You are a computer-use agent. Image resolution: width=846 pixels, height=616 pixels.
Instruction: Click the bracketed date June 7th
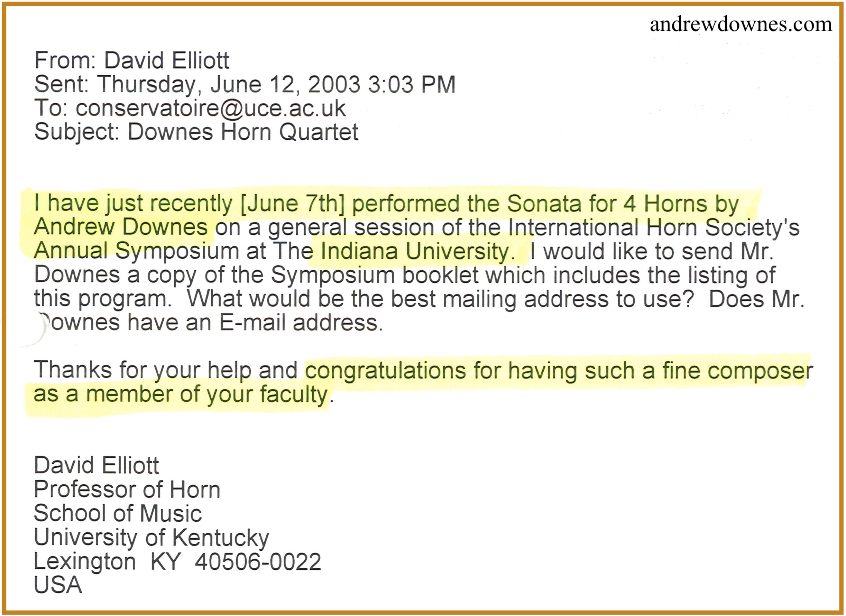coord(293,204)
